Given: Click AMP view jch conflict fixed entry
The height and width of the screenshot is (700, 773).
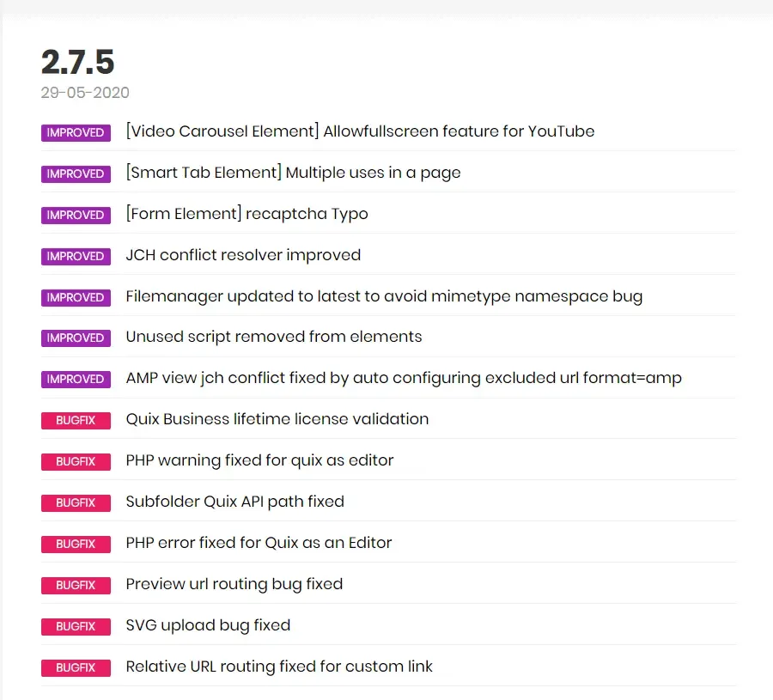Looking at the screenshot, I should tap(404, 378).
